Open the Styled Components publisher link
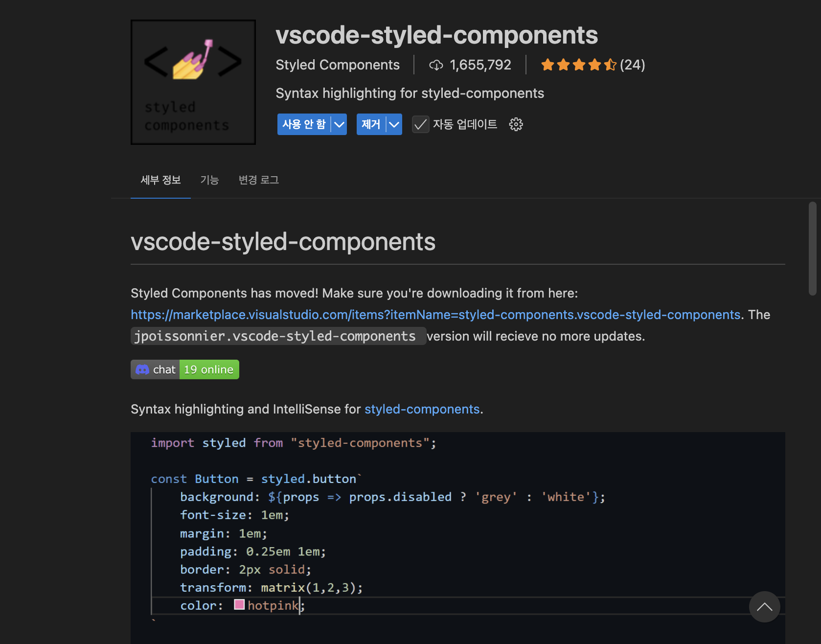The width and height of the screenshot is (821, 644). click(x=338, y=65)
